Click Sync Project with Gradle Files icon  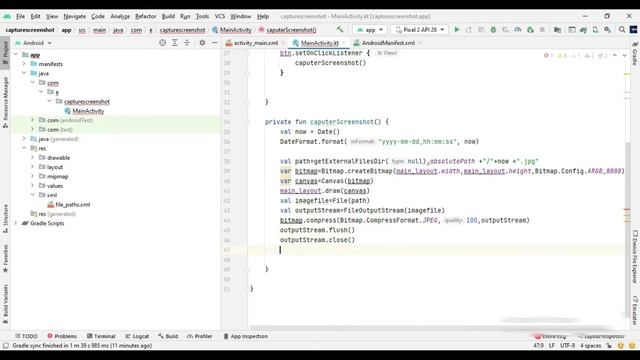click(x=583, y=30)
